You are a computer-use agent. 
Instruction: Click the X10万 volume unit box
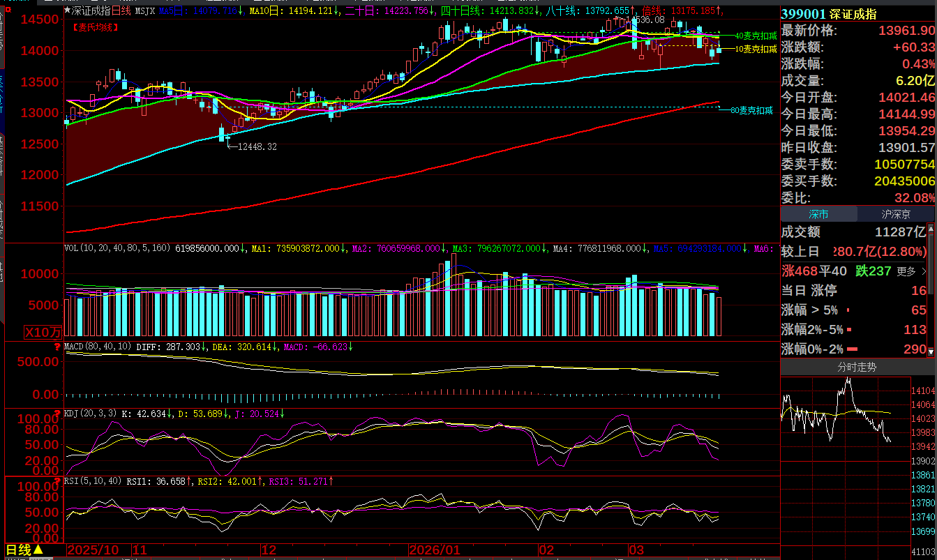pyautogui.click(x=43, y=332)
